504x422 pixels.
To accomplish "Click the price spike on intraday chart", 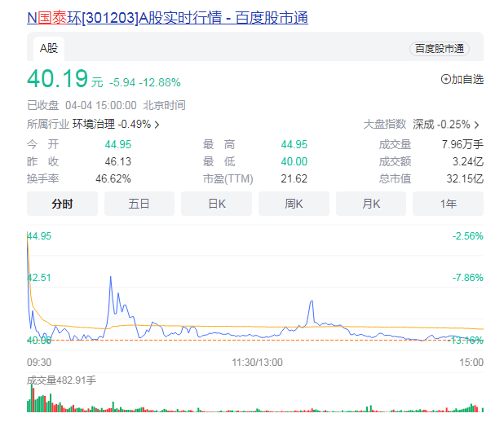I will click(110, 279).
